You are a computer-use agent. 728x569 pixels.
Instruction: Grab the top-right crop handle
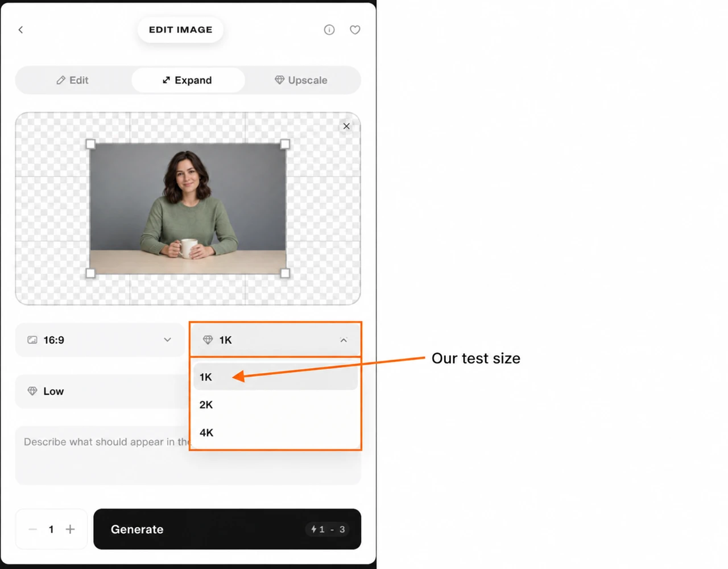click(x=285, y=144)
